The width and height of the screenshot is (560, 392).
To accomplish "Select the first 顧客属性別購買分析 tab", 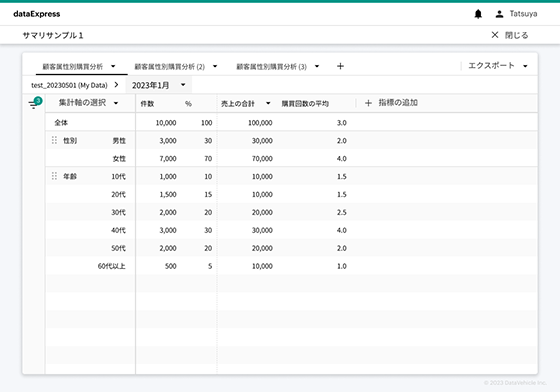I will [x=72, y=66].
